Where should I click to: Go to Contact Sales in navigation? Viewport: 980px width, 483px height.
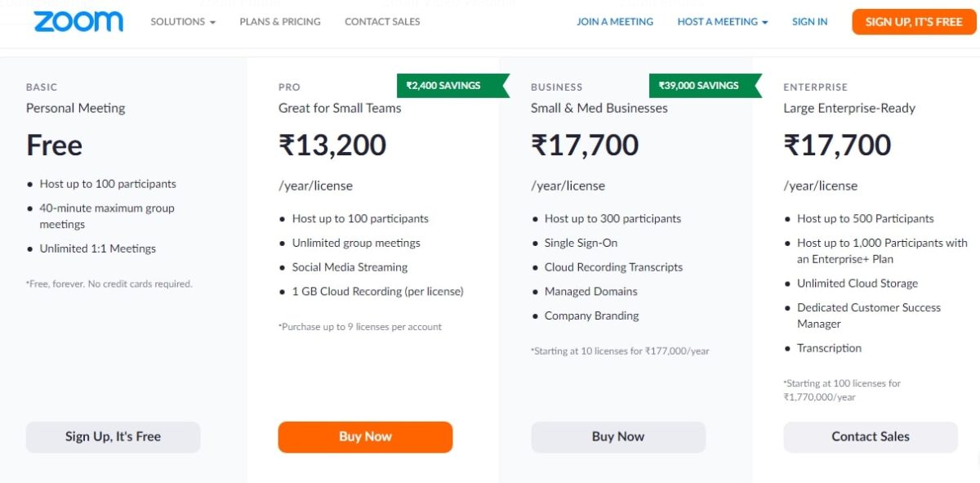[382, 22]
